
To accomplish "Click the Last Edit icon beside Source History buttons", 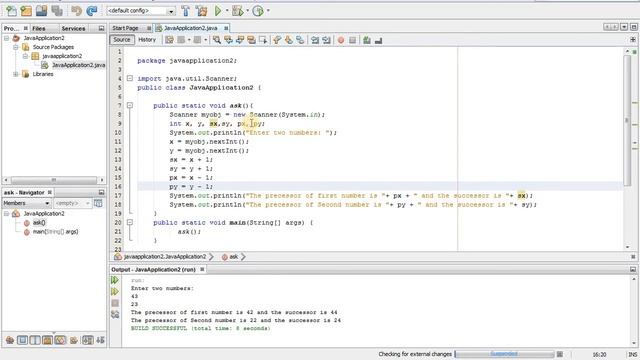I will [169, 40].
